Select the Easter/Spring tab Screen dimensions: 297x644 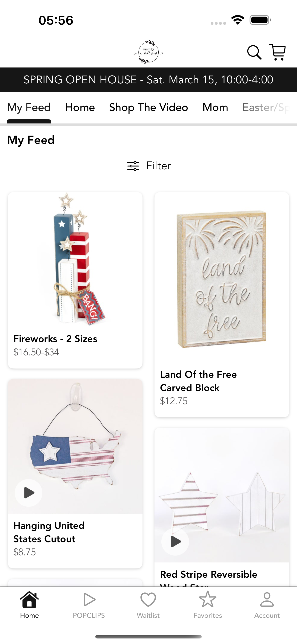[x=266, y=108]
